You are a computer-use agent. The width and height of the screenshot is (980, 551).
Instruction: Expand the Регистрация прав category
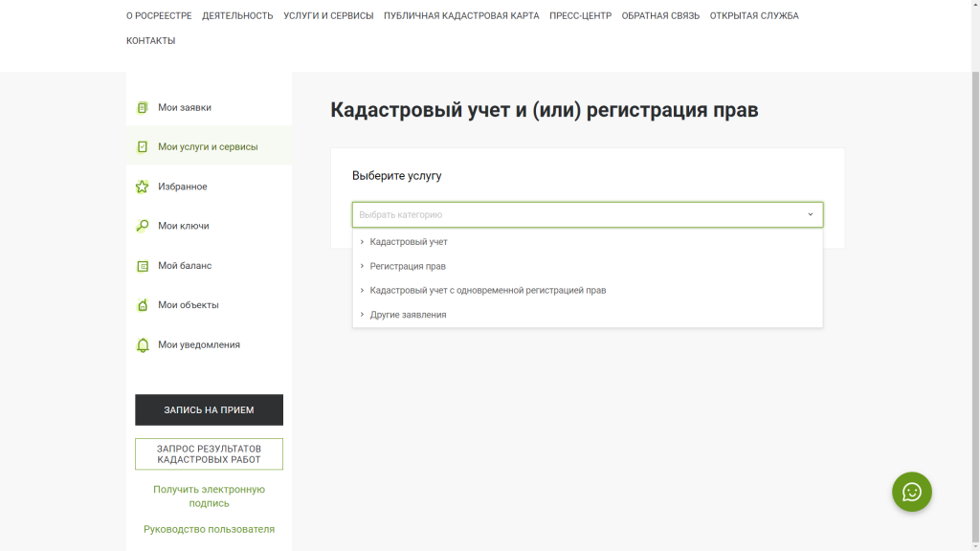point(408,266)
